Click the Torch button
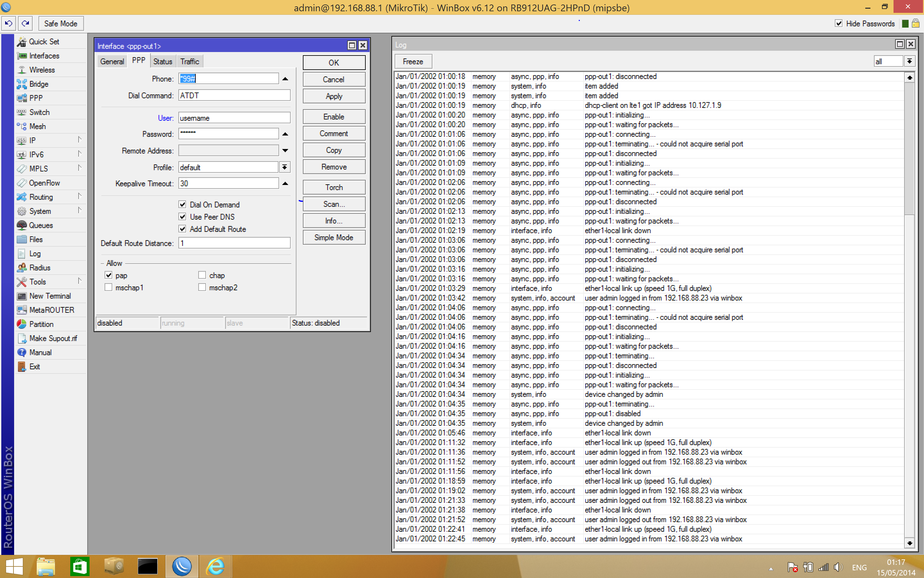 click(334, 188)
